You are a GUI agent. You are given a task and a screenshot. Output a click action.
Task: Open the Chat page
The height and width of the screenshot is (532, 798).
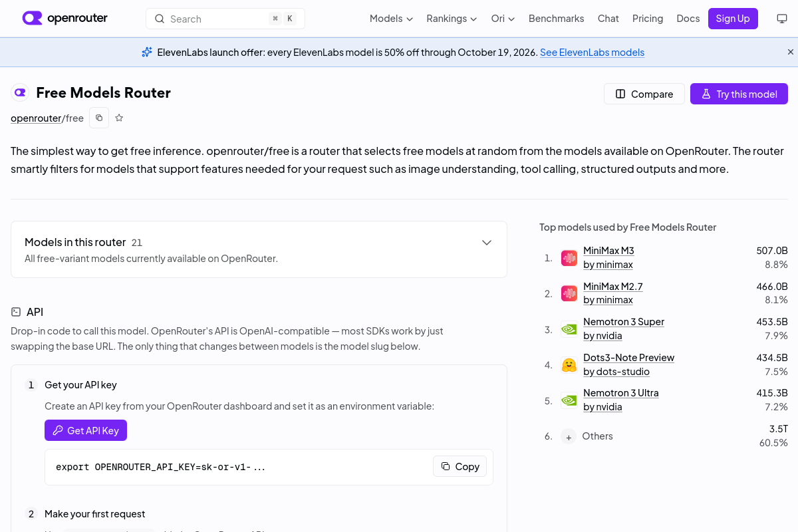[x=608, y=19]
